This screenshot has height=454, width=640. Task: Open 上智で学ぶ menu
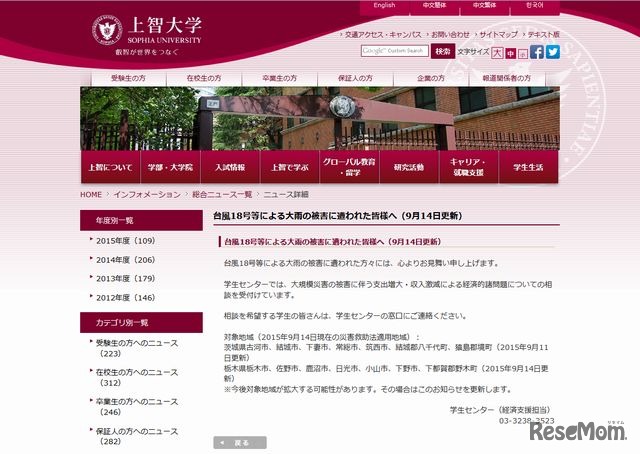click(x=290, y=167)
